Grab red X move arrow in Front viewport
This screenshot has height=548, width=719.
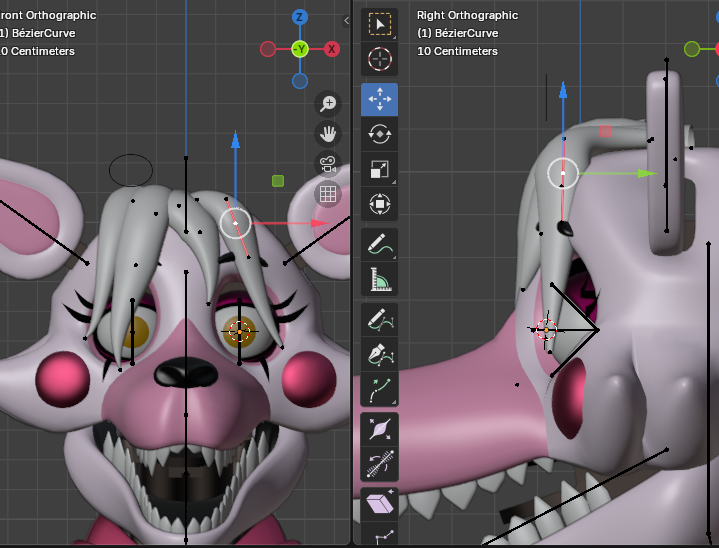click(x=320, y=223)
